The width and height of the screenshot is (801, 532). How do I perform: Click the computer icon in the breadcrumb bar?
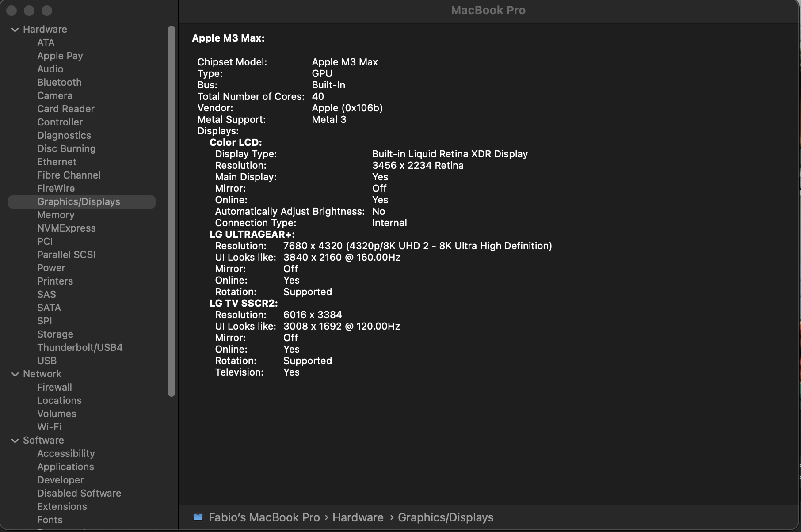tap(198, 517)
